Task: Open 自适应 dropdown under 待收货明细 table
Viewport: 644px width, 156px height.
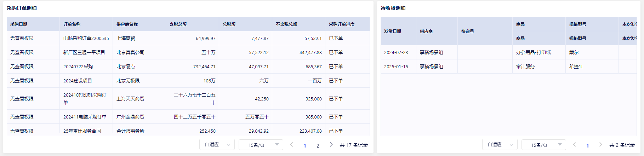Action: click(500, 145)
